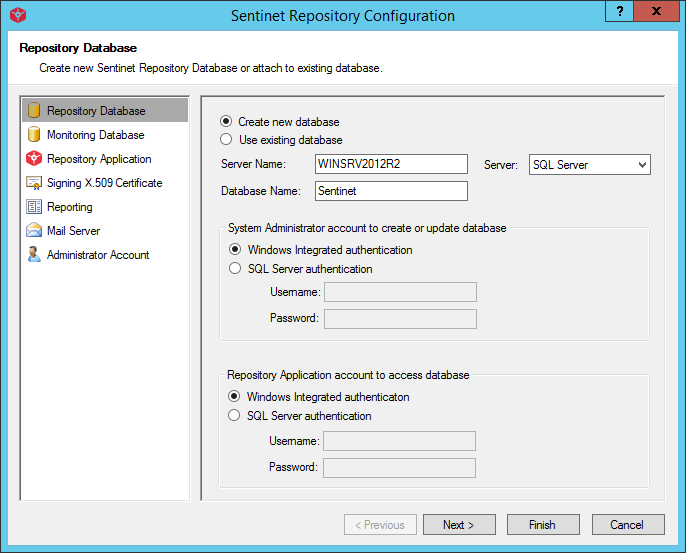The width and height of the screenshot is (686, 553).
Task: Click the Signing X.509 Certificate icon
Action: (34, 182)
